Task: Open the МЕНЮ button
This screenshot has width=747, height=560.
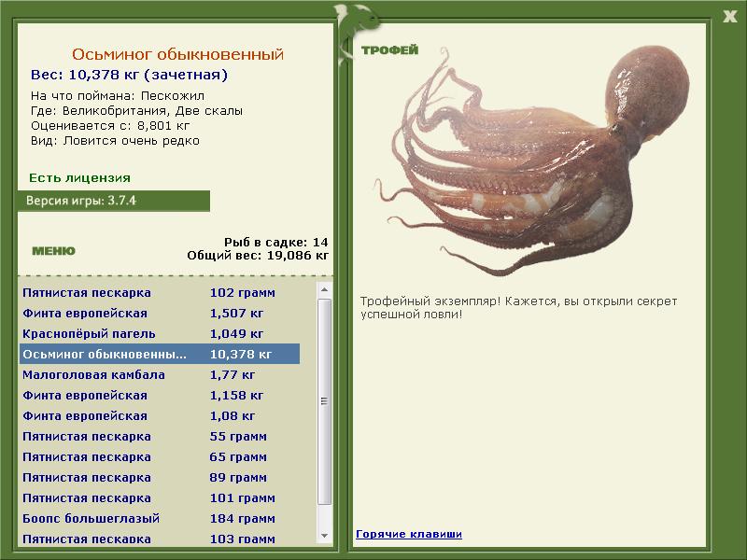Action: (53, 251)
